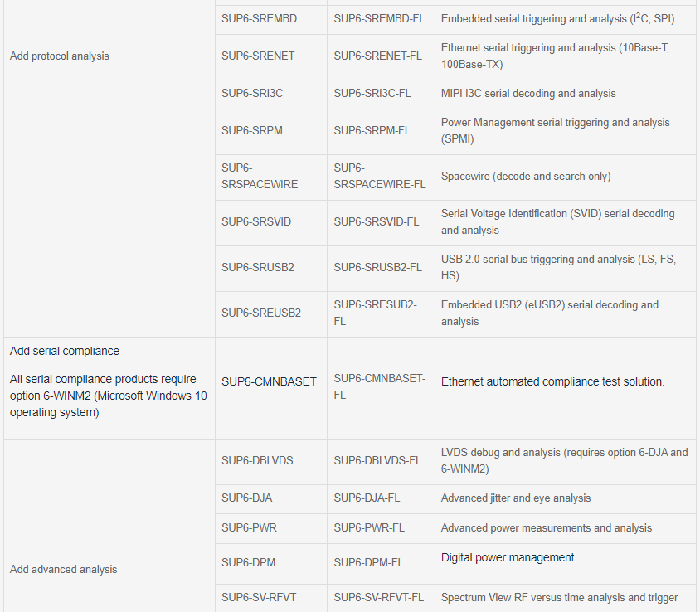Select the SUP6-SREUSB2 product code

261,313
